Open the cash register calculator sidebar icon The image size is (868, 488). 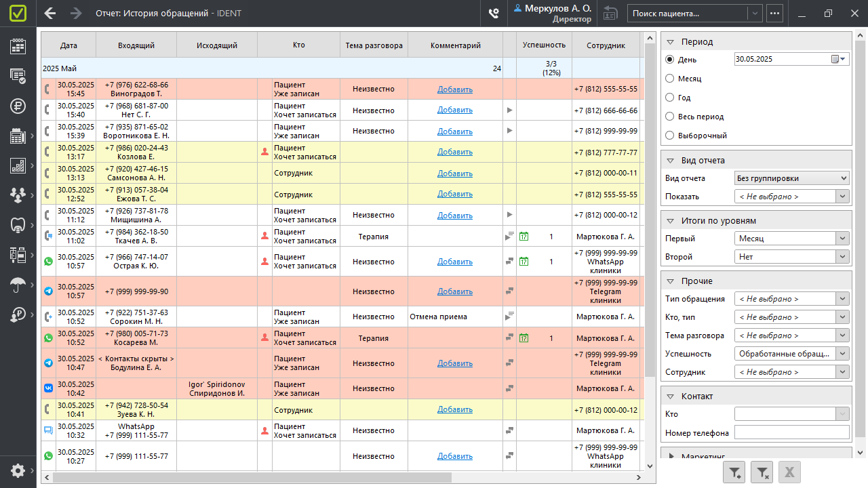[18, 136]
